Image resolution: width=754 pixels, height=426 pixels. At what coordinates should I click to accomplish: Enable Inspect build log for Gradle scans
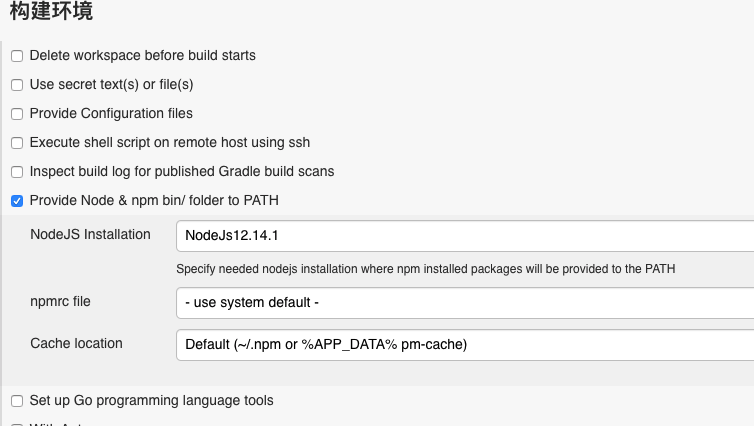click(17, 172)
